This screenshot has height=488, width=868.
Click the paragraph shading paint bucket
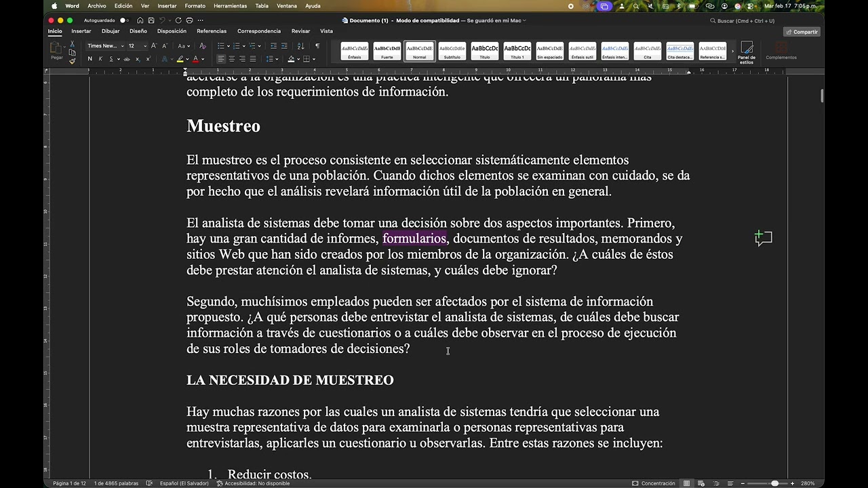click(x=291, y=59)
